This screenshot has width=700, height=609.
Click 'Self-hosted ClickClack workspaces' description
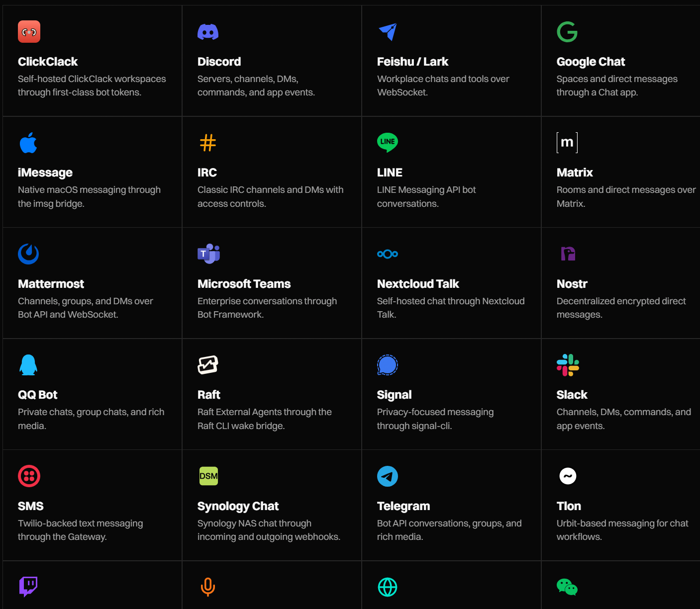[x=92, y=86]
